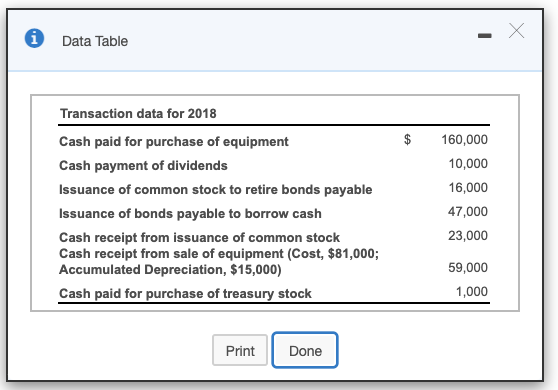The width and height of the screenshot is (558, 390).
Task: Select the 59,000 amount
Action: click(x=468, y=267)
